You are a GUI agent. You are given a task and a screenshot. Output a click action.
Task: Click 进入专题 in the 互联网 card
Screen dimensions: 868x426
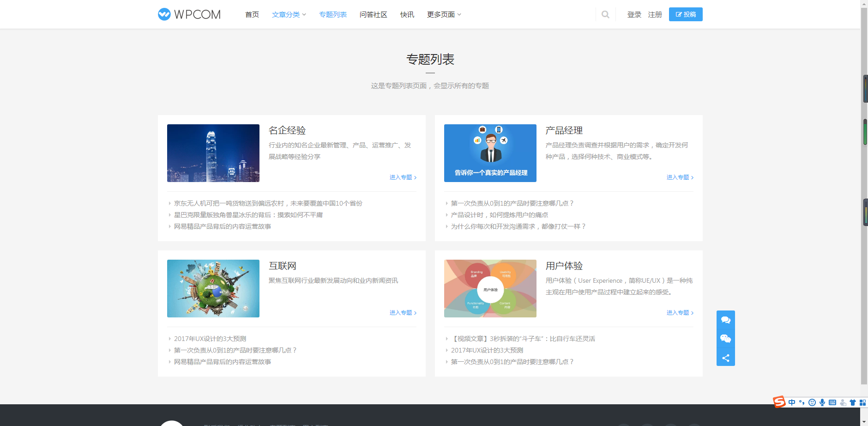[403, 313]
